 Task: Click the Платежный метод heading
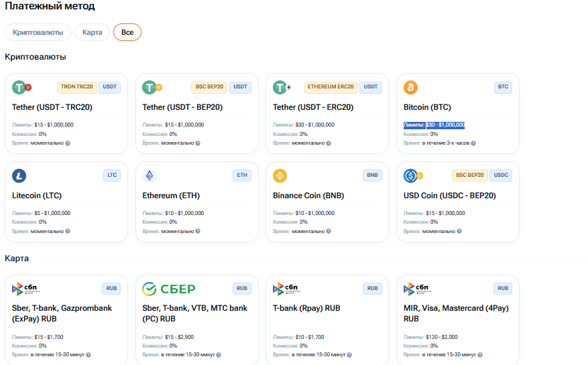pyautogui.click(x=50, y=6)
